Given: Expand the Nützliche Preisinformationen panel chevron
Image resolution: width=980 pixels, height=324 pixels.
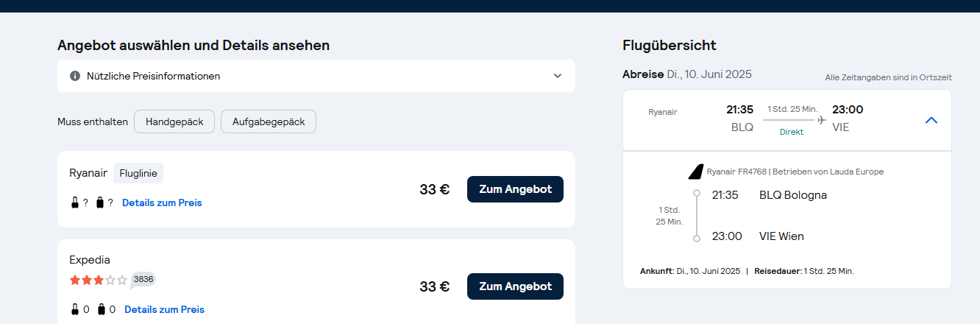Looking at the screenshot, I should pos(558,76).
